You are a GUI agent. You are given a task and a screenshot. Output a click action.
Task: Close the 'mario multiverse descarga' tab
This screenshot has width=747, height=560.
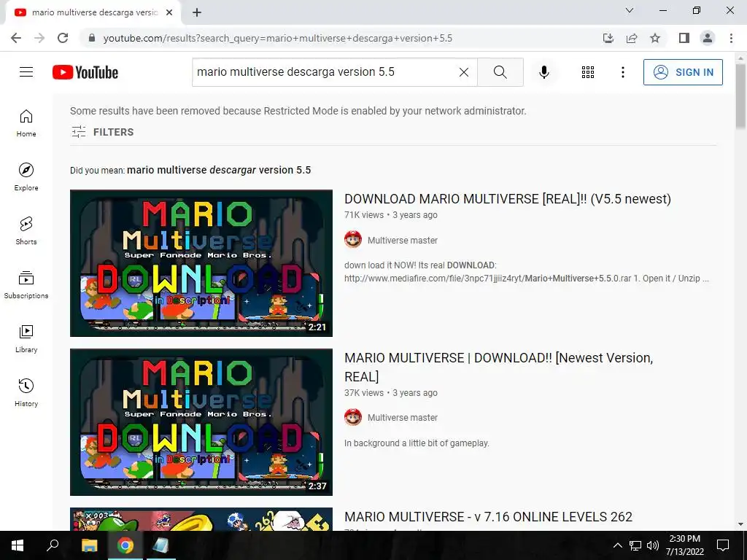pyautogui.click(x=169, y=12)
